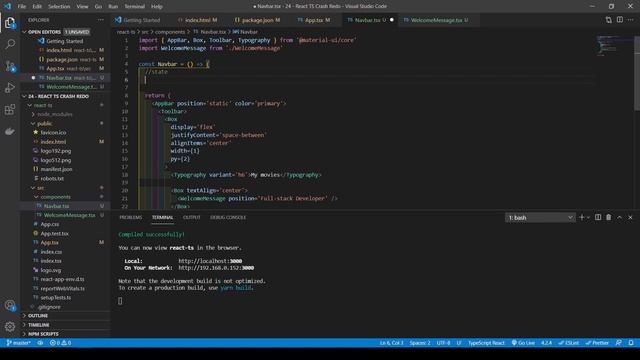The height and width of the screenshot is (360, 640).
Task: Click the TypeScript React language mode
Action: click(486, 343)
